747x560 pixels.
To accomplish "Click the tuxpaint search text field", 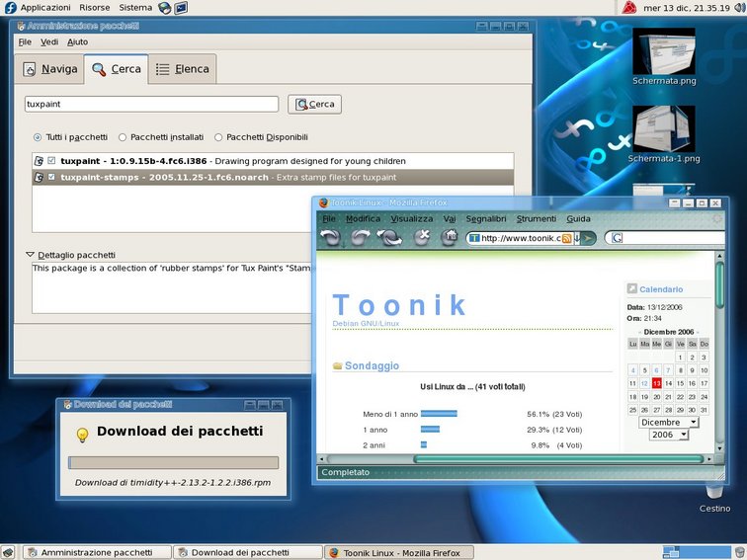I will click(151, 104).
